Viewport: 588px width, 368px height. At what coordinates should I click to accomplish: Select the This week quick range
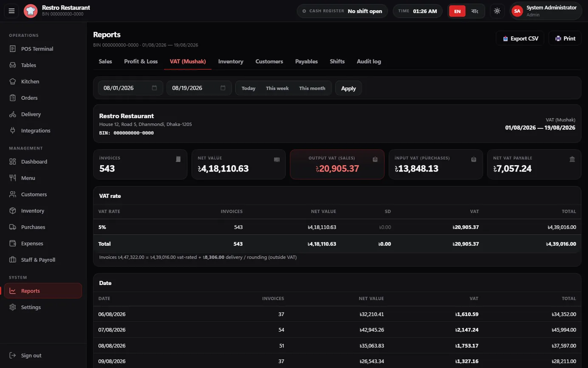click(277, 88)
